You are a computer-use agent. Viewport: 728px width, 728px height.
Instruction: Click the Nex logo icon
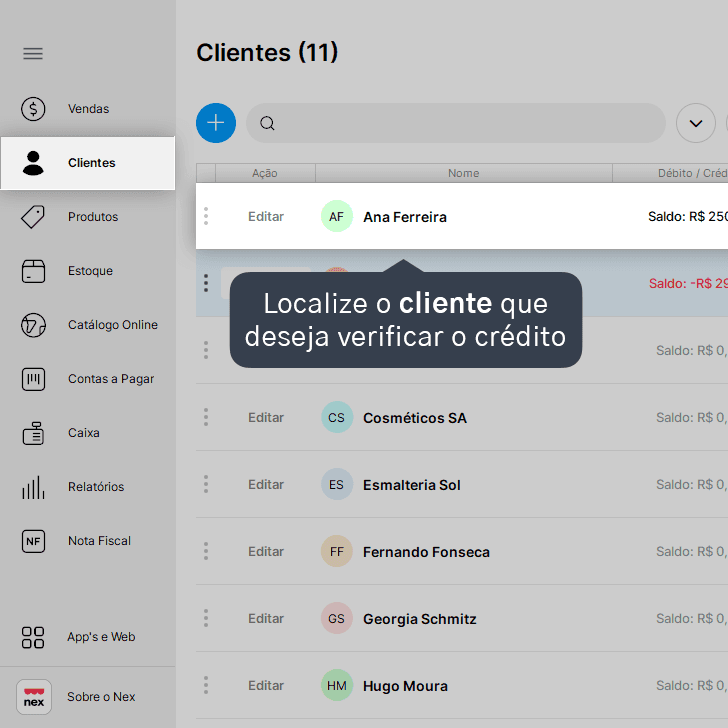coord(34,697)
